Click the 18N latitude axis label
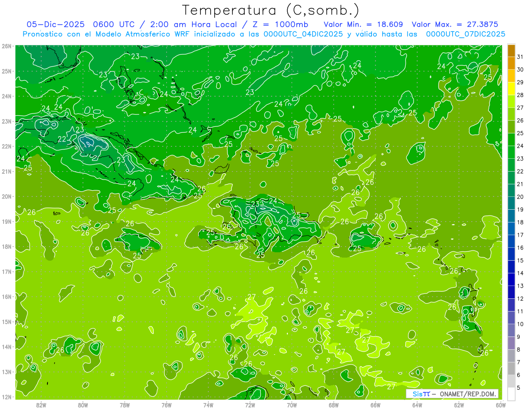Screen dimensions: 532x411 coord(7,247)
